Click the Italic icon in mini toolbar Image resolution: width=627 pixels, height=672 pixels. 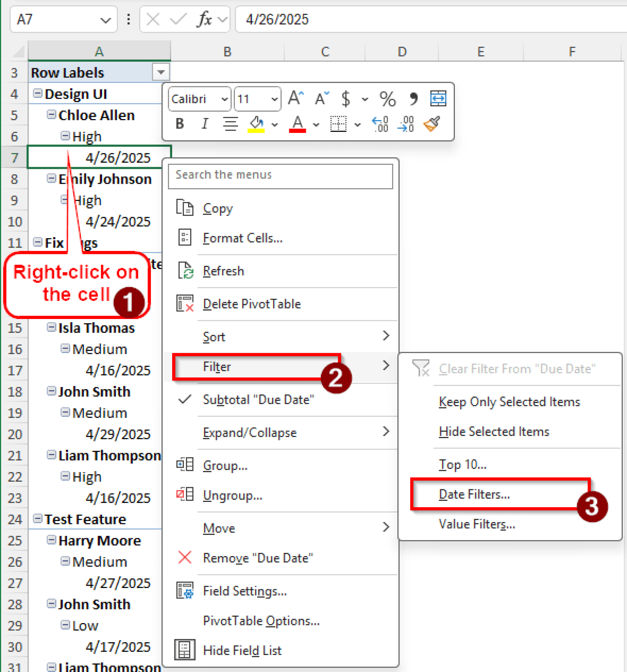coord(204,124)
